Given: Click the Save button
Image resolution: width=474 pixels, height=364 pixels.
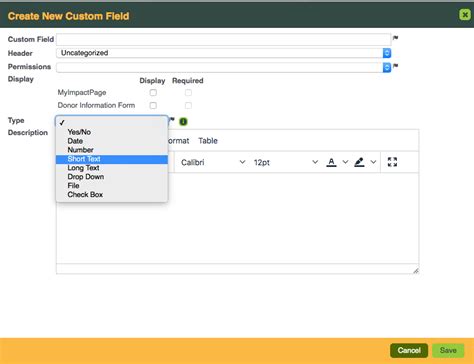Looking at the screenshot, I should [x=448, y=350].
